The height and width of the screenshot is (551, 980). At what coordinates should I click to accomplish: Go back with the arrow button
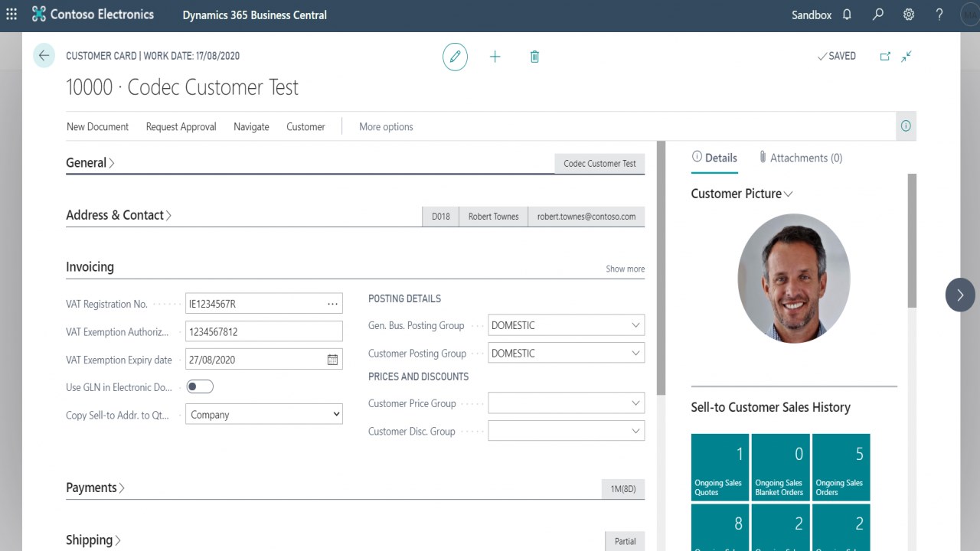(x=44, y=56)
